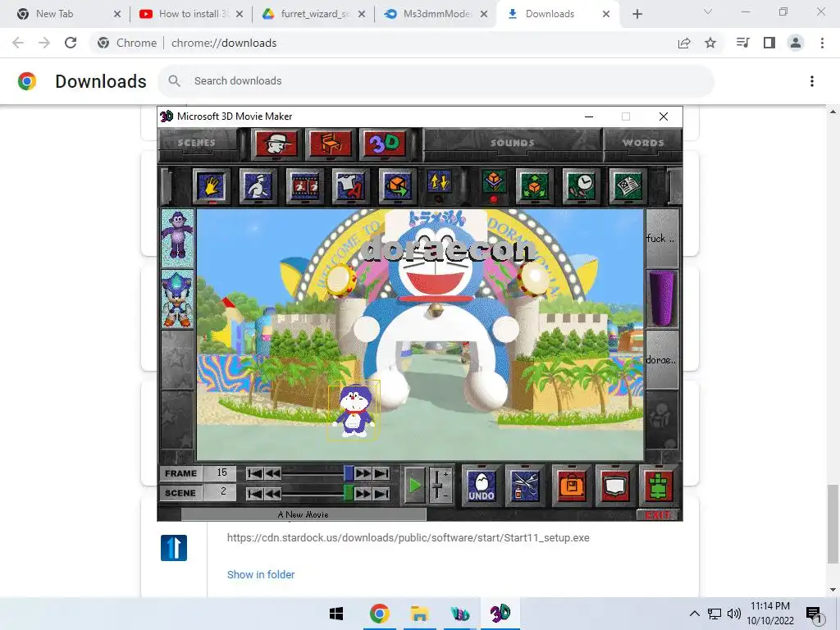The width and height of the screenshot is (840, 630).
Task: Step back one frame on Frame row
Action: [x=272, y=473]
